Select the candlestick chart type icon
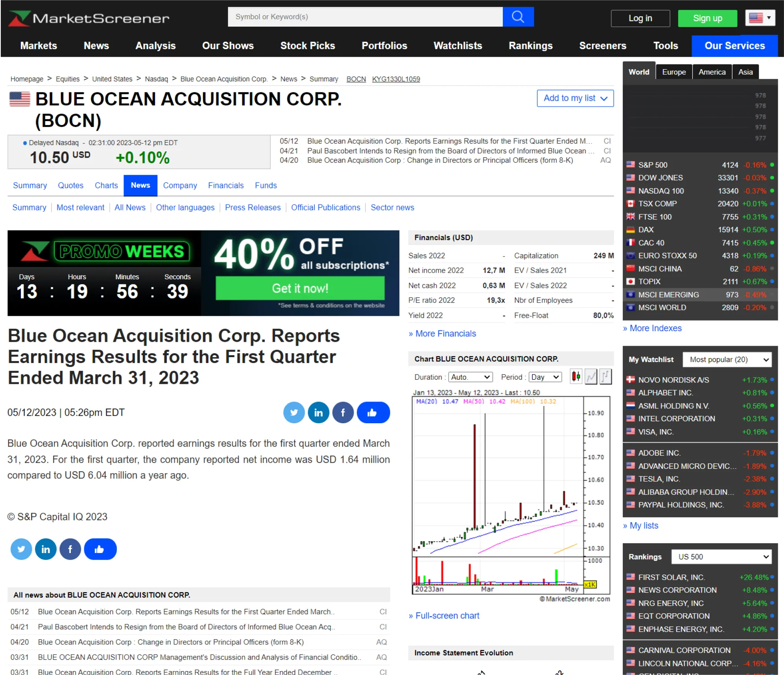This screenshot has width=784, height=675. tap(576, 376)
